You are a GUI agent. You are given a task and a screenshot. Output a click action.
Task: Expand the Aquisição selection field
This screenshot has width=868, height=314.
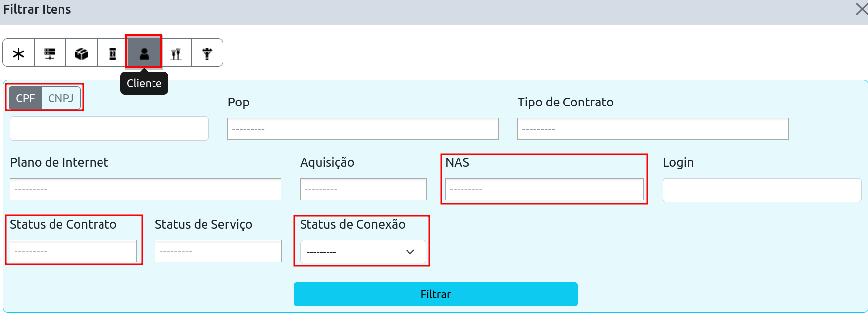tap(363, 189)
